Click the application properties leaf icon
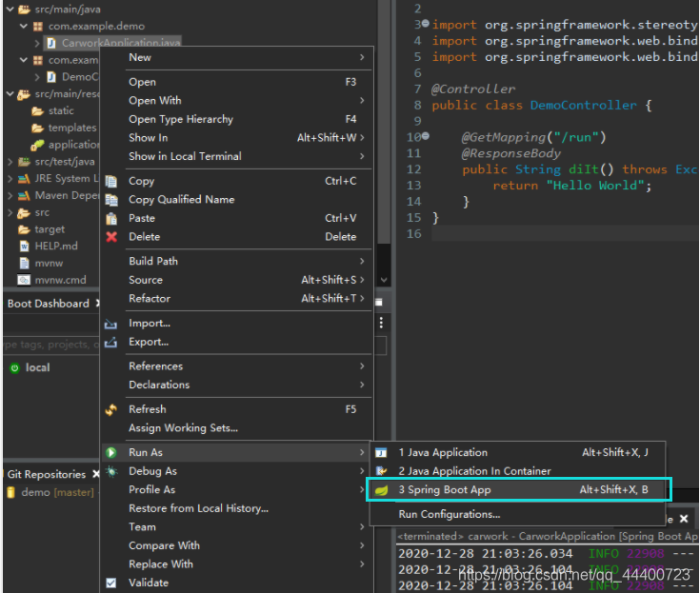 click(x=37, y=145)
